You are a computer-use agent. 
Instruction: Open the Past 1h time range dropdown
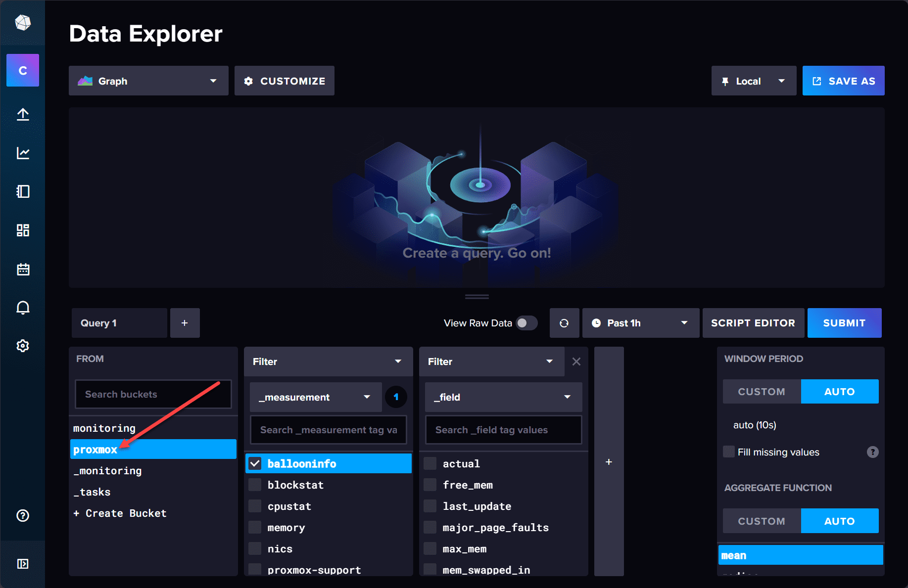[x=640, y=322]
